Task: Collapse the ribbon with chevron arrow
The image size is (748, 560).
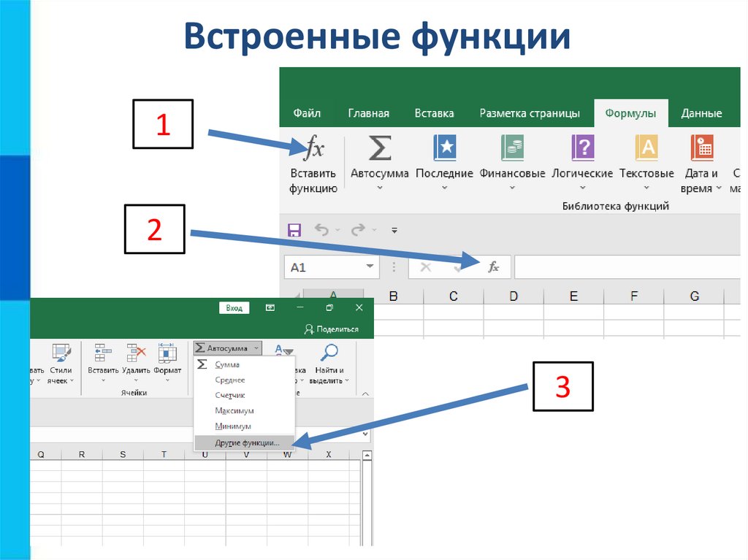Action: coord(365,394)
